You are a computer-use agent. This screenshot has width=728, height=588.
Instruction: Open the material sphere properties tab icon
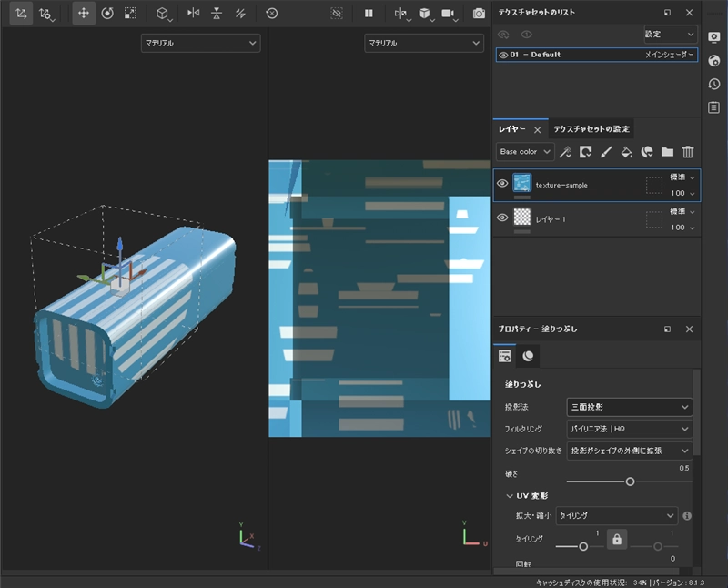point(528,356)
